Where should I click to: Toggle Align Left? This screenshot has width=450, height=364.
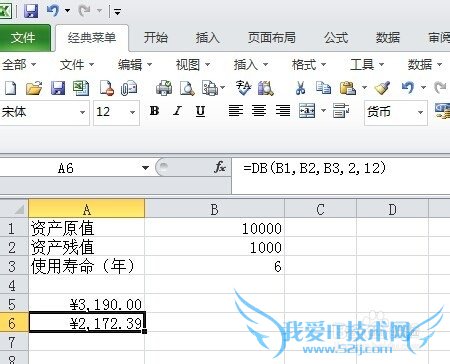(x=236, y=110)
